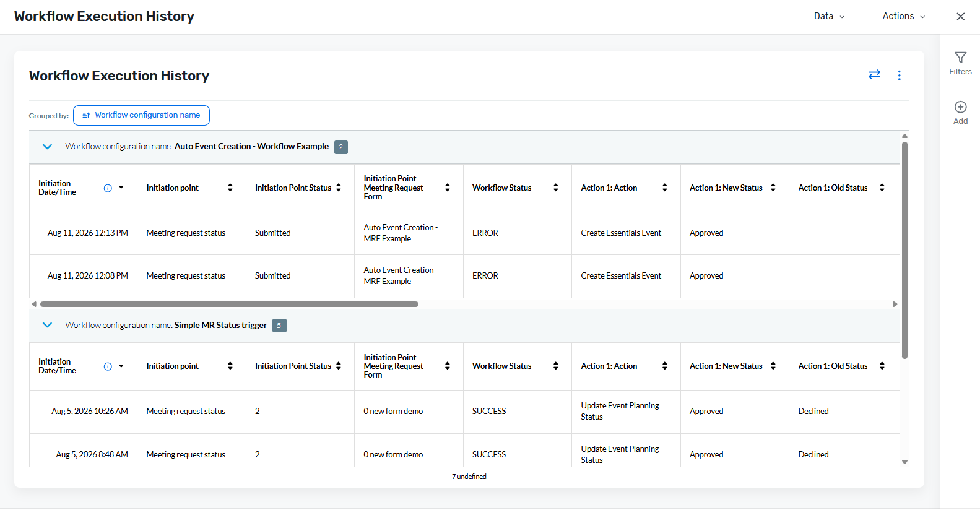The image size is (980, 510).
Task: Sort Action 1: Old Status in first table
Action: click(x=882, y=188)
